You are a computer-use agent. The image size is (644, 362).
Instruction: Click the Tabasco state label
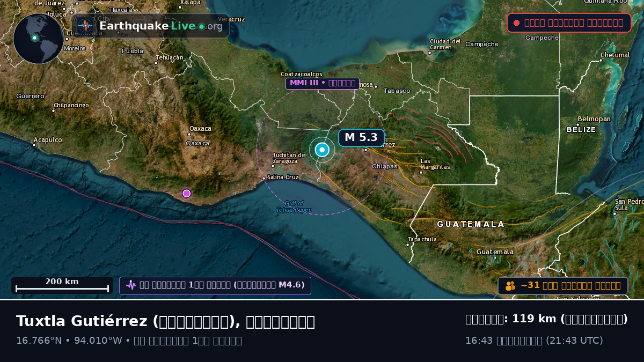click(397, 91)
